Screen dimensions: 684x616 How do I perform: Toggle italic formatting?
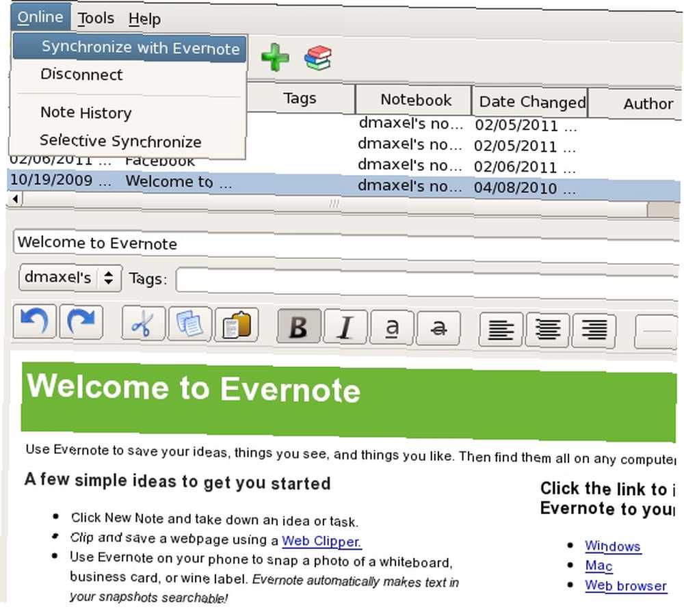[345, 327]
